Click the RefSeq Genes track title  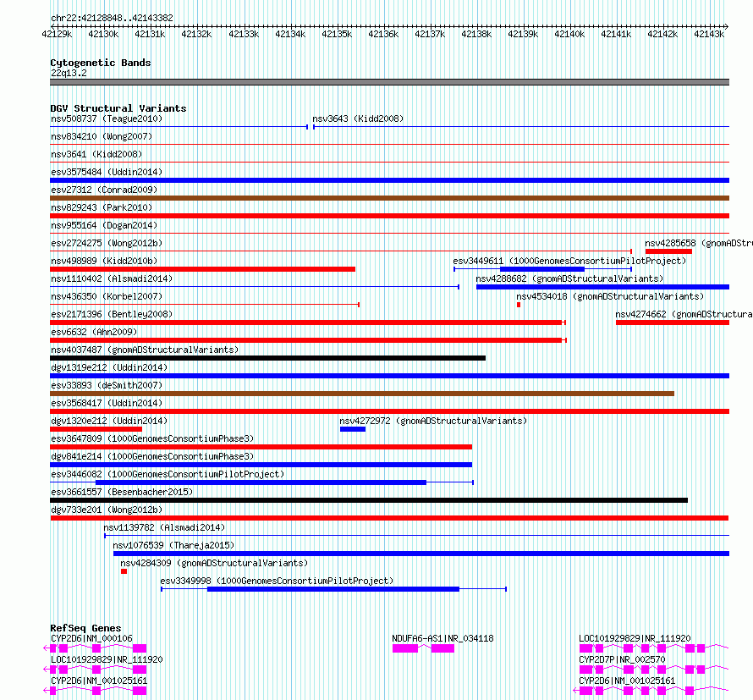coord(85,628)
